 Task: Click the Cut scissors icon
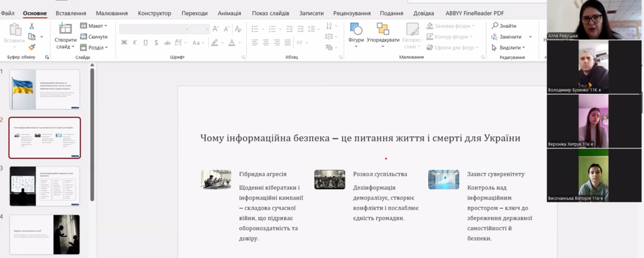pyautogui.click(x=32, y=26)
